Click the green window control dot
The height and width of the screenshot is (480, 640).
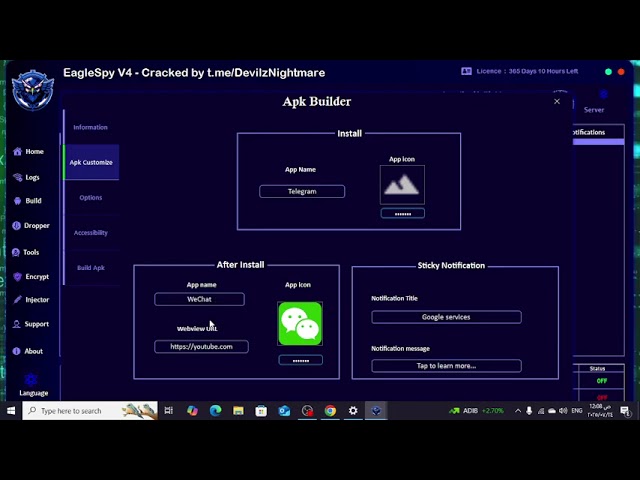(x=608, y=72)
